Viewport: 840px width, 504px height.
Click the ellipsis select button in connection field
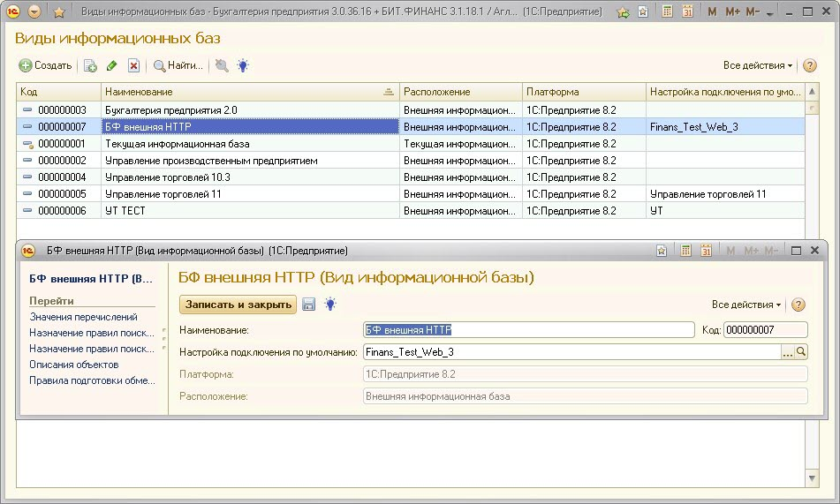[x=788, y=351]
